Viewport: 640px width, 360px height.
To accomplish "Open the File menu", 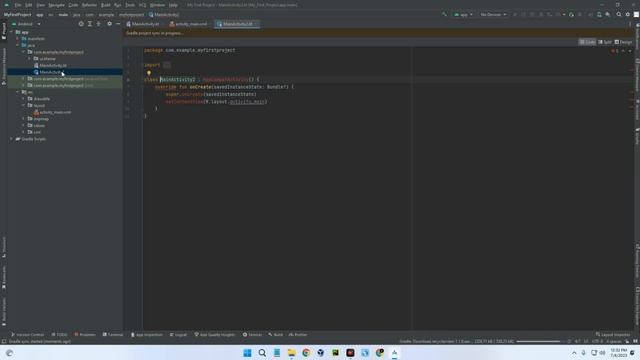I will click(18, 5).
